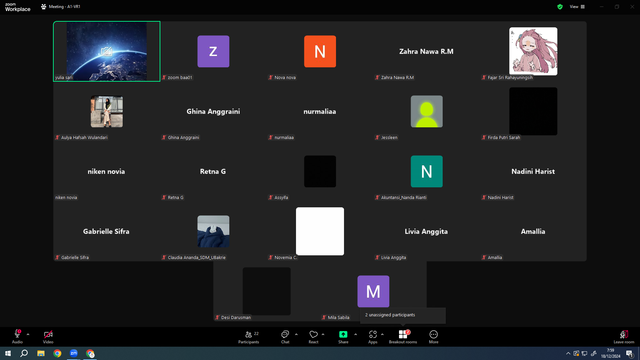Click the large Livia Anggita name

pos(426,231)
